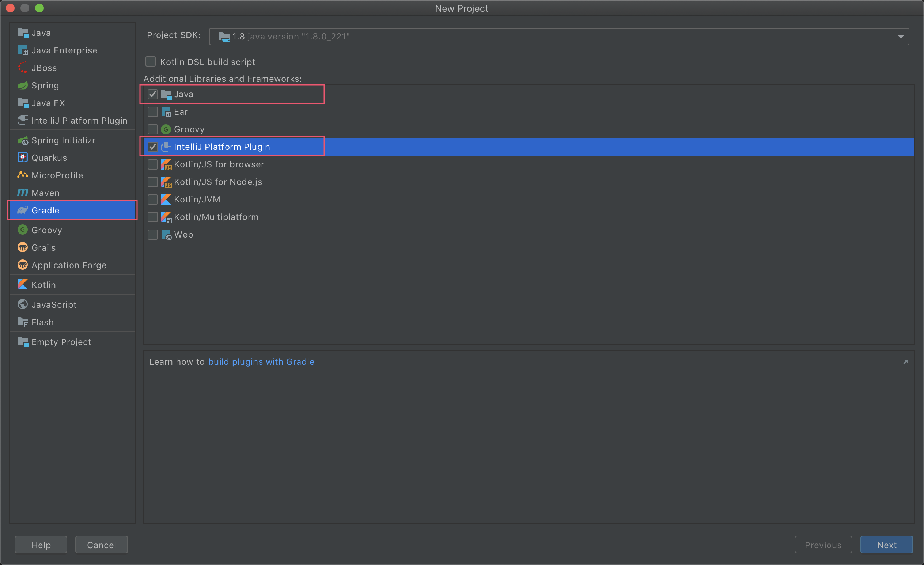
Task: Uncheck the Java framework checkbox
Action: (x=153, y=94)
